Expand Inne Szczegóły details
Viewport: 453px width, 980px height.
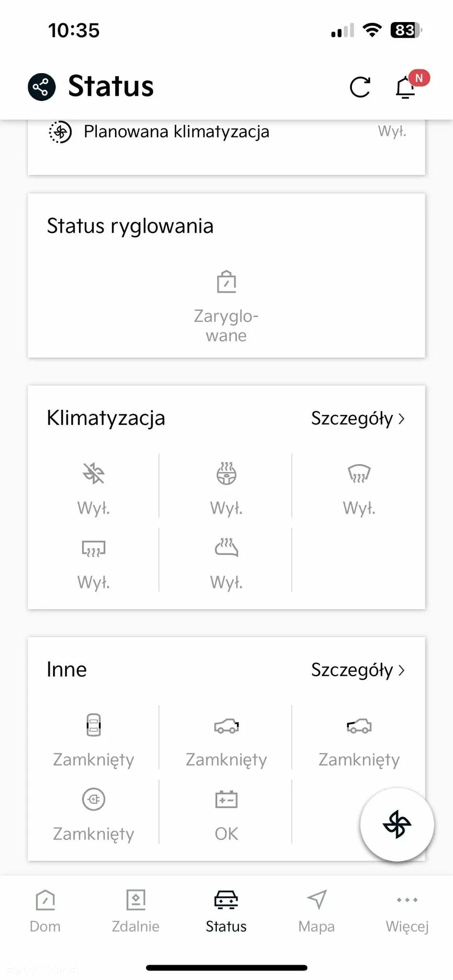click(x=358, y=670)
